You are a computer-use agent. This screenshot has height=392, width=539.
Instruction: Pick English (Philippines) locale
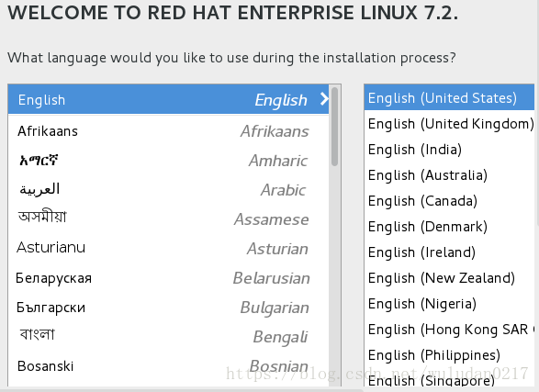tap(449, 355)
